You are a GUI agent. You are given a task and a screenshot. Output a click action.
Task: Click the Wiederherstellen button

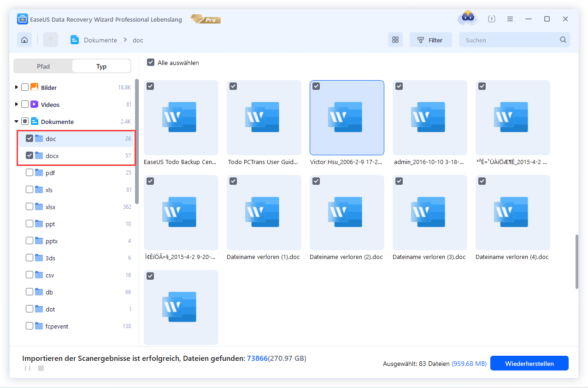click(529, 364)
